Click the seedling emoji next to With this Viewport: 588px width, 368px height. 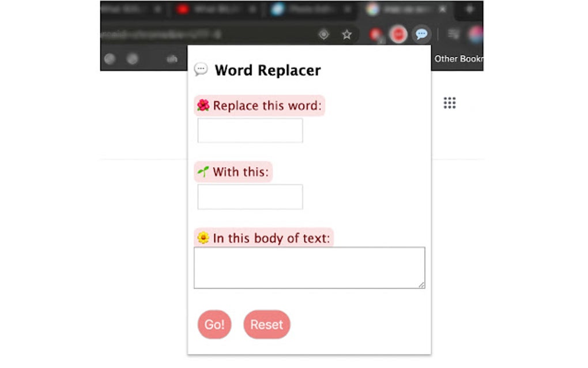tap(203, 172)
